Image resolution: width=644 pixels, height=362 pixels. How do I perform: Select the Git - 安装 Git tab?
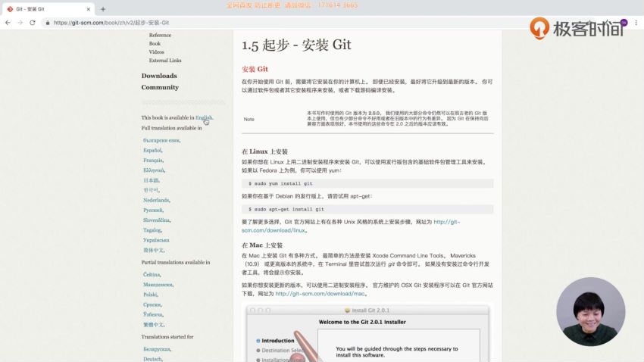coord(48,9)
